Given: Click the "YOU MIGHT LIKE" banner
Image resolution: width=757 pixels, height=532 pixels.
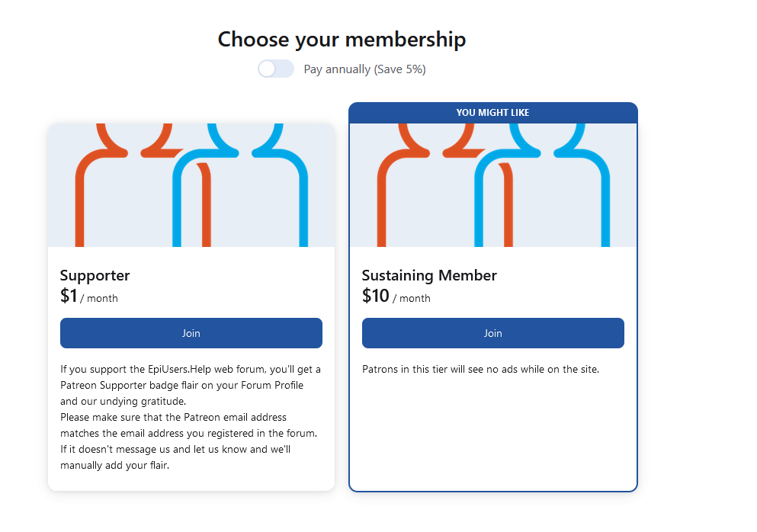Looking at the screenshot, I should (493, 113).
